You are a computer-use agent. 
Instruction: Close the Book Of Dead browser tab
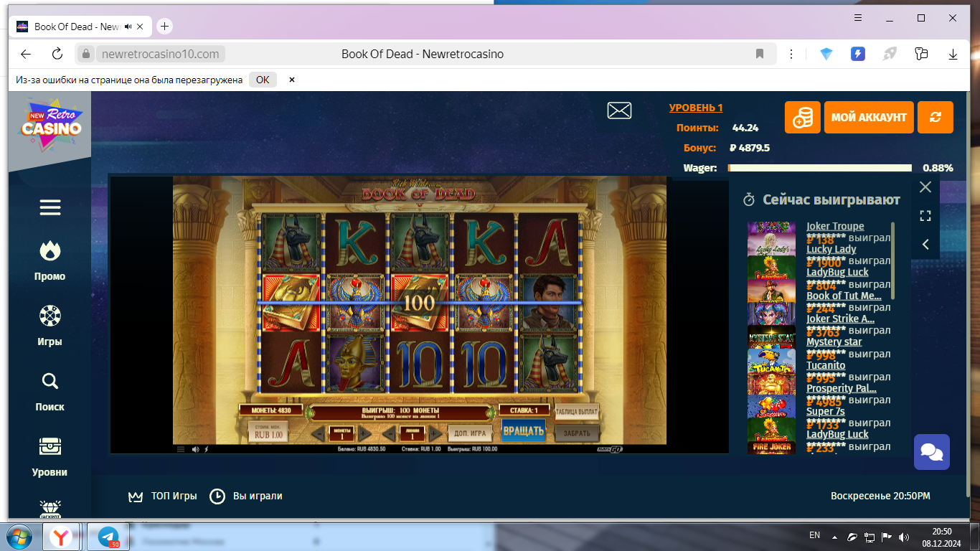pyautogui.click(x=141, y=27)
